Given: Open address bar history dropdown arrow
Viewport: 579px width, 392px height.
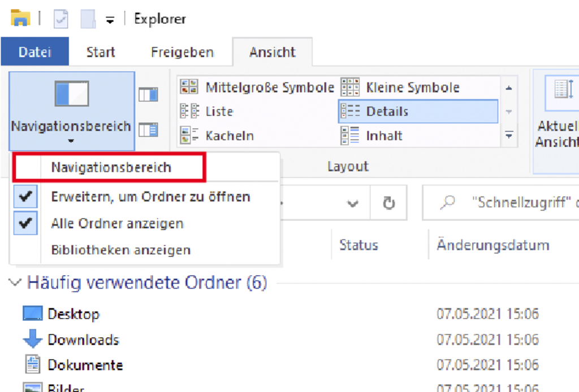Looking at the screenshot, I should [x=354, y=204].
